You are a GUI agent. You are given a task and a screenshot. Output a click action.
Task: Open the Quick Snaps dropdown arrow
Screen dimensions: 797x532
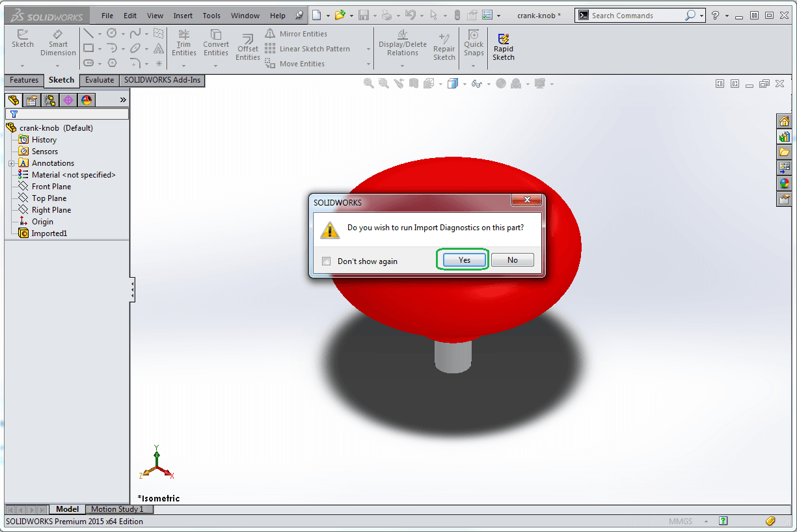click(x=474, y=65)
